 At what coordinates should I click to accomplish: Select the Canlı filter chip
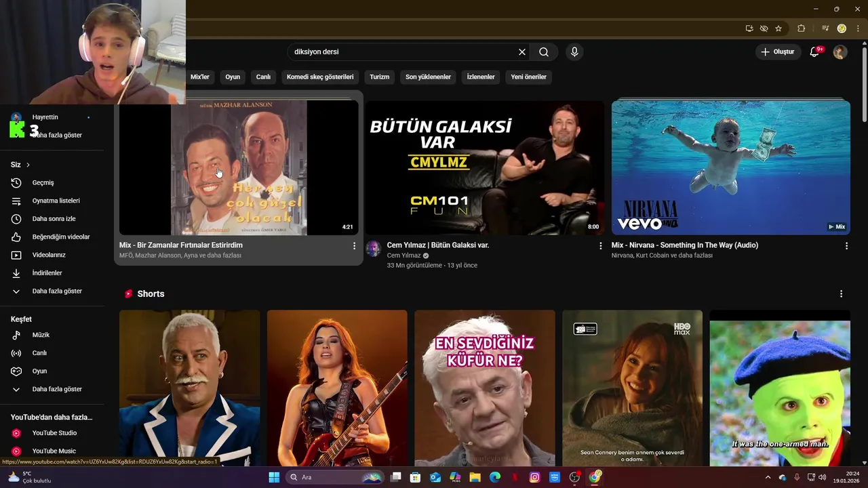click(263, 77)
